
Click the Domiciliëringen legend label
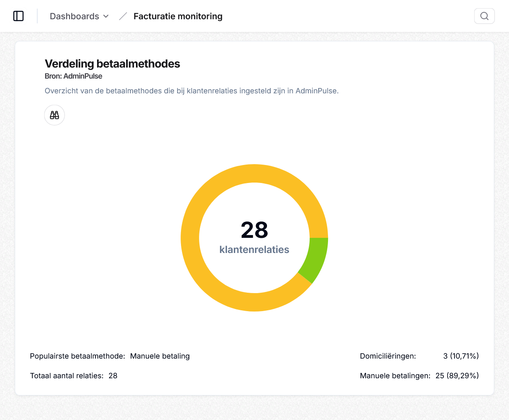(388, 356)
